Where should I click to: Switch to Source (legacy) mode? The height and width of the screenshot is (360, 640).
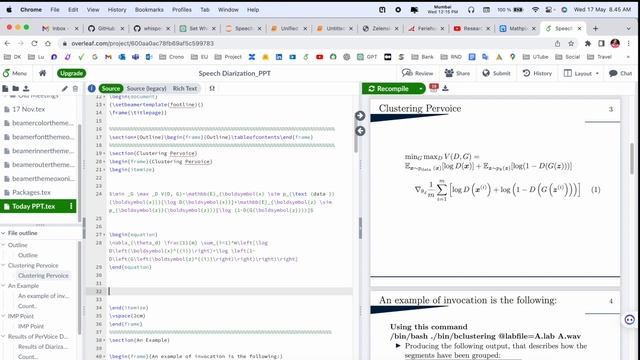click(x=146, y=88)
